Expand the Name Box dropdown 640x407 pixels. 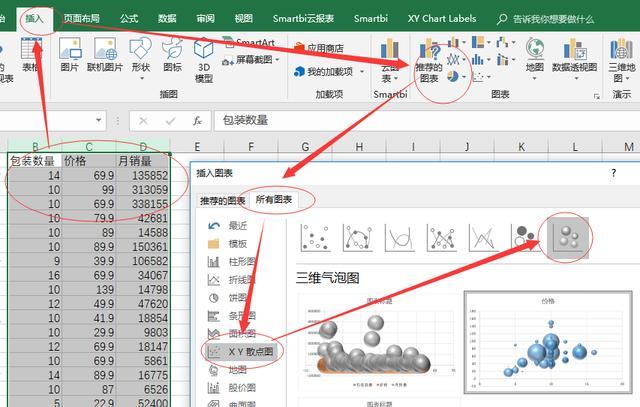click(x=98, y=120)
